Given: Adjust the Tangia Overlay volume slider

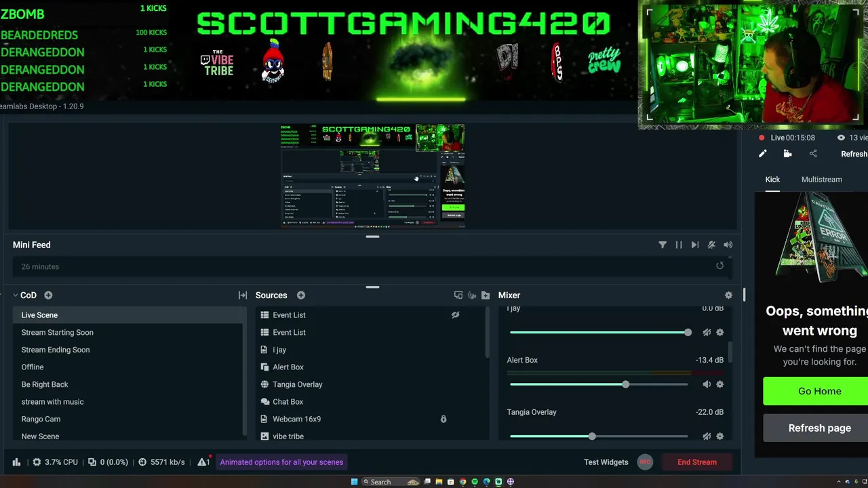Looking at the screenshot, I should [599, 436].
